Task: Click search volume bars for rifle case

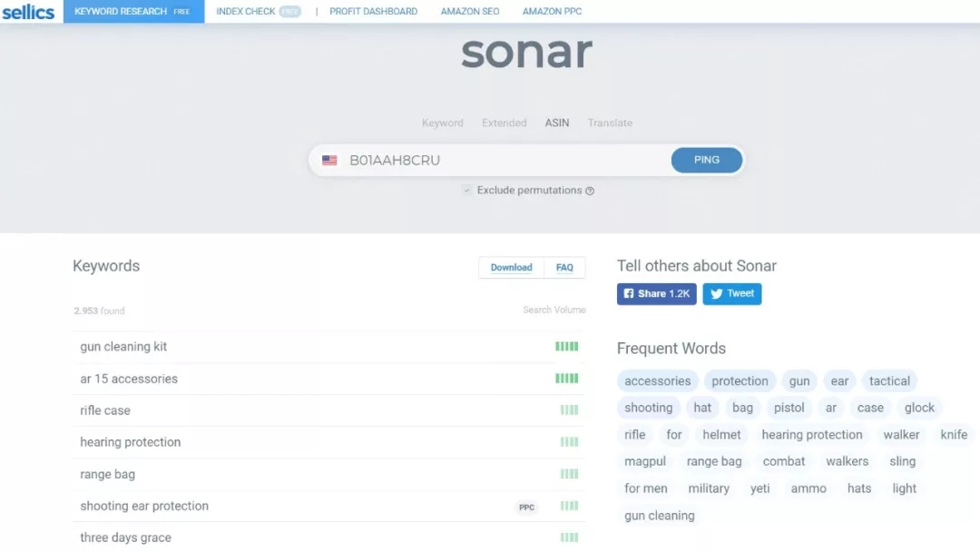Action: click(569, 410)
